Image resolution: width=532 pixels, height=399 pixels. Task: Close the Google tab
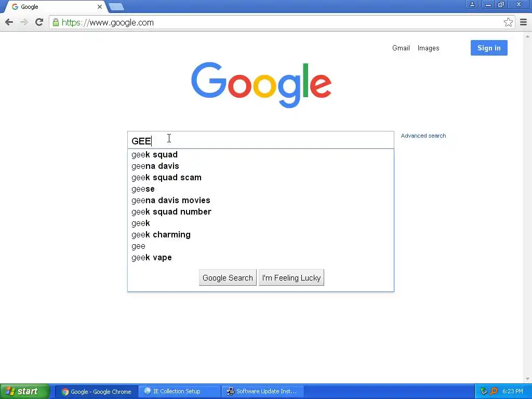pyautogui.click(x=99, y=7)
